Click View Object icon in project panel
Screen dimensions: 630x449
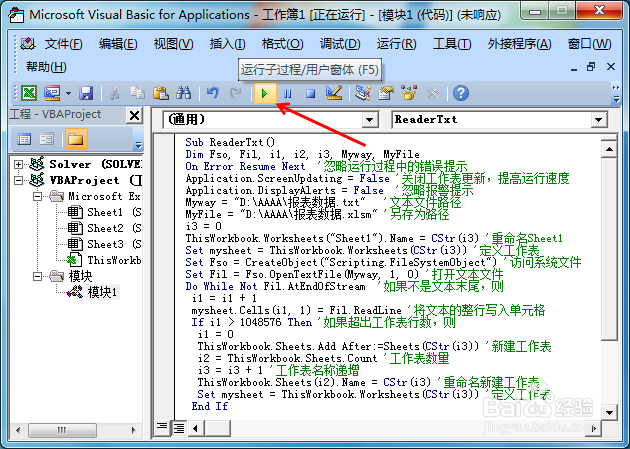click(x=47, y=139)
